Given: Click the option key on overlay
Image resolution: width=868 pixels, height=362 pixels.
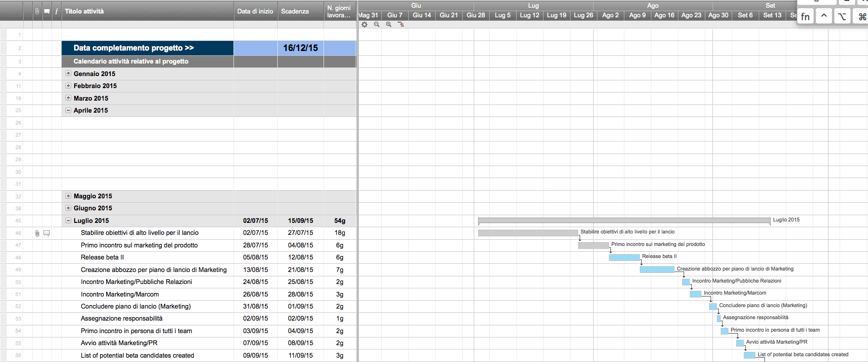Looking at the screenshot, I should (842, 16).
